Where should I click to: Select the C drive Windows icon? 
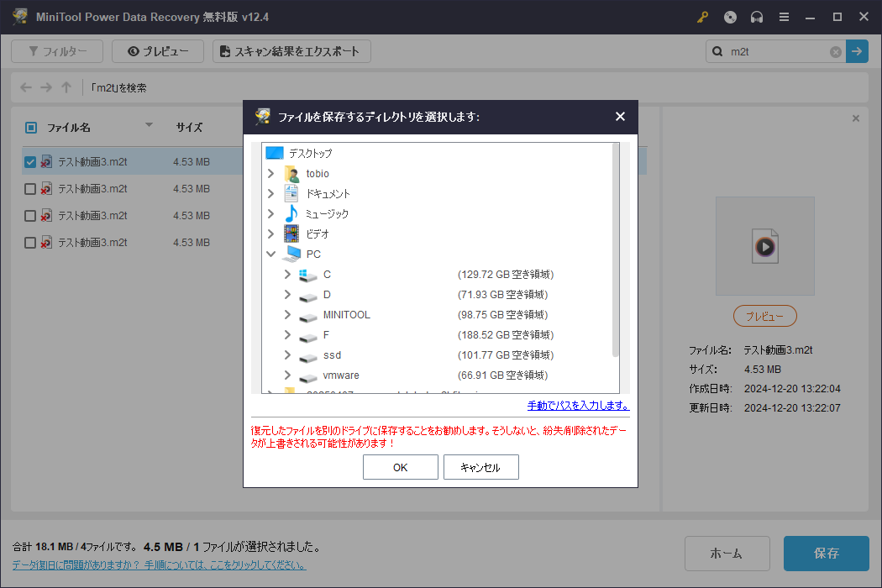pos(308,275)
